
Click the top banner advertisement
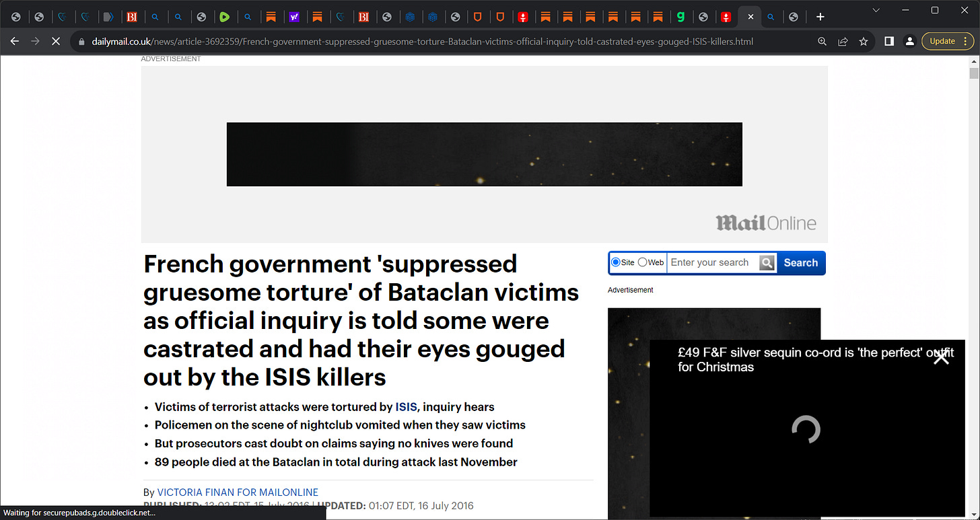(484, 154)
